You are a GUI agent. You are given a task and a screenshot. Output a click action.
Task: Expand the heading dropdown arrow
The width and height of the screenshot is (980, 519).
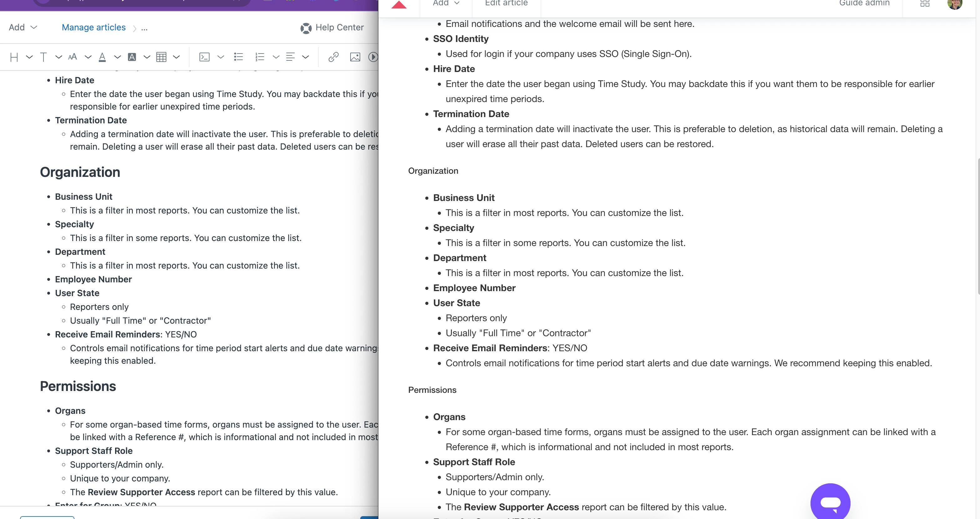pos(29,57)
